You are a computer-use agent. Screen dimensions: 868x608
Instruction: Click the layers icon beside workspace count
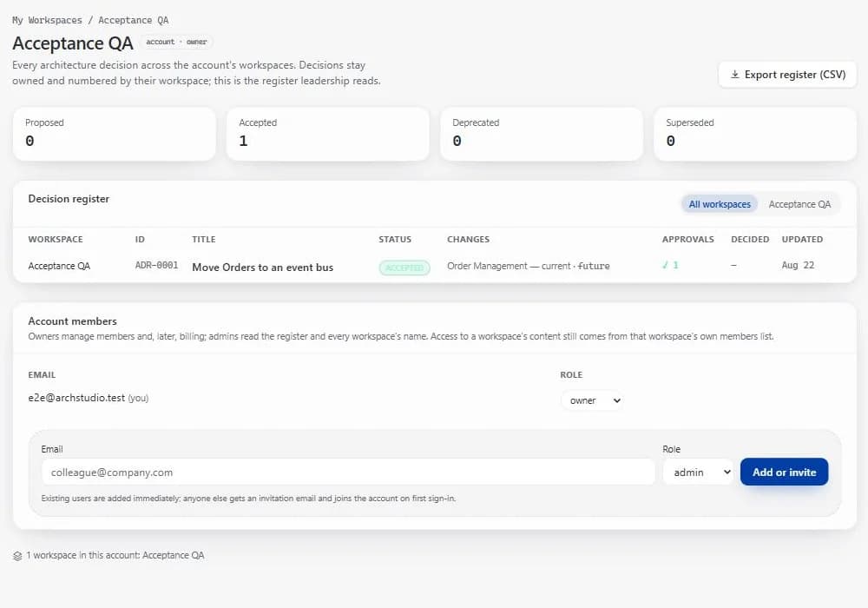click(17, 555)
